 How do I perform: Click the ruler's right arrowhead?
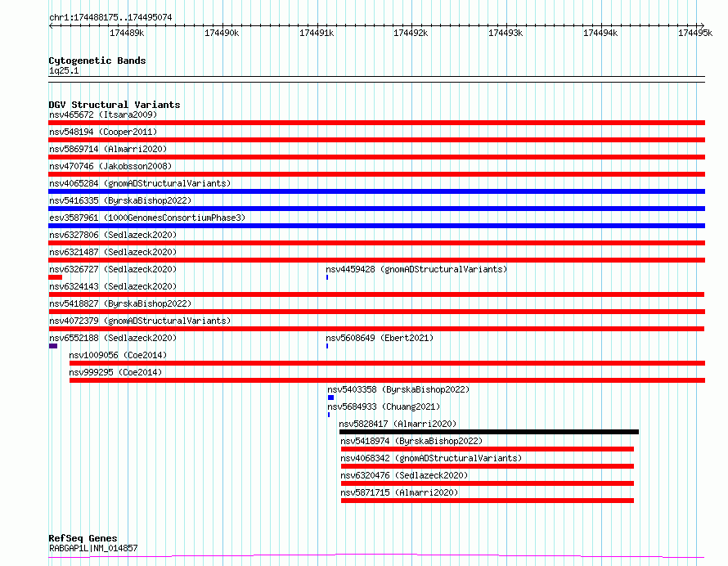(x=702, y=26)
